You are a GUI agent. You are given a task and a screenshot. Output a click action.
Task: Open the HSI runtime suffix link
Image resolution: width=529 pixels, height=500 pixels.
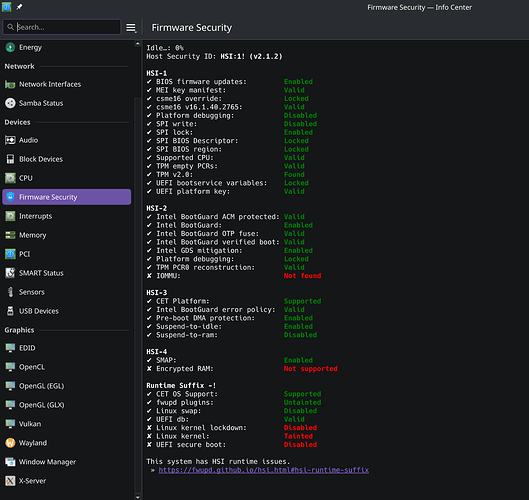(x=263, y=470)
